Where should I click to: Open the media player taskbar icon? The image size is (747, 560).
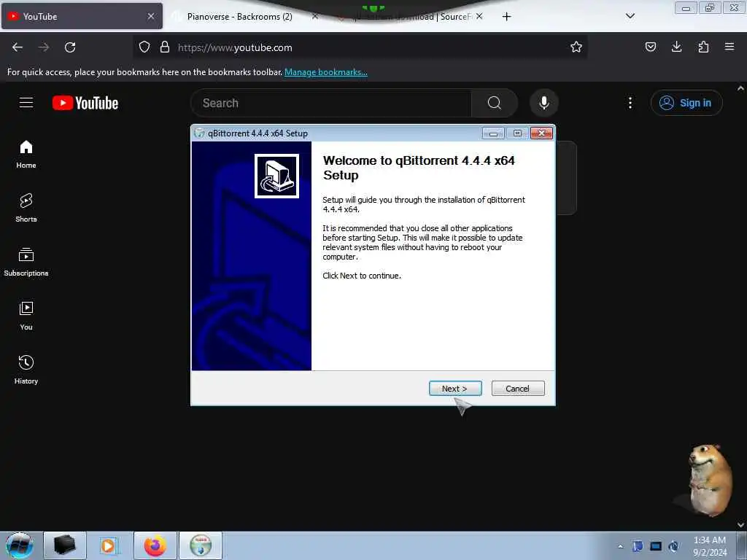coord(109,545)
